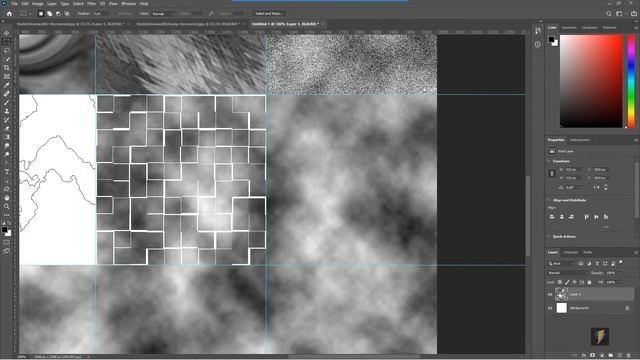Align top edges in Properties panel

pos(587,217)
